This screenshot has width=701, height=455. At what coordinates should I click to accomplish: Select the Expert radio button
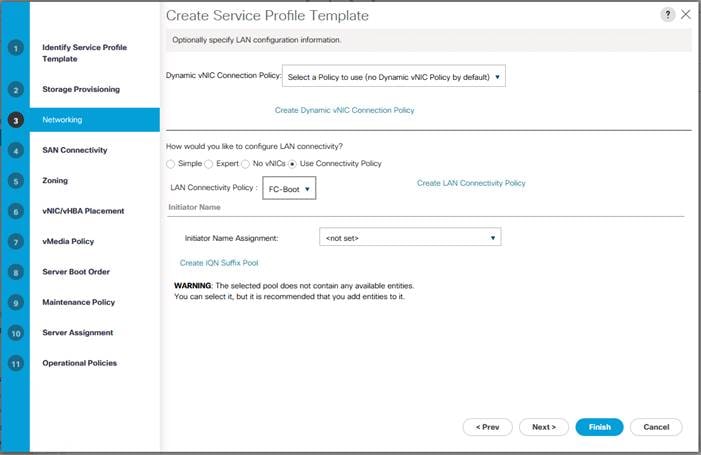[x=208, y=164]
